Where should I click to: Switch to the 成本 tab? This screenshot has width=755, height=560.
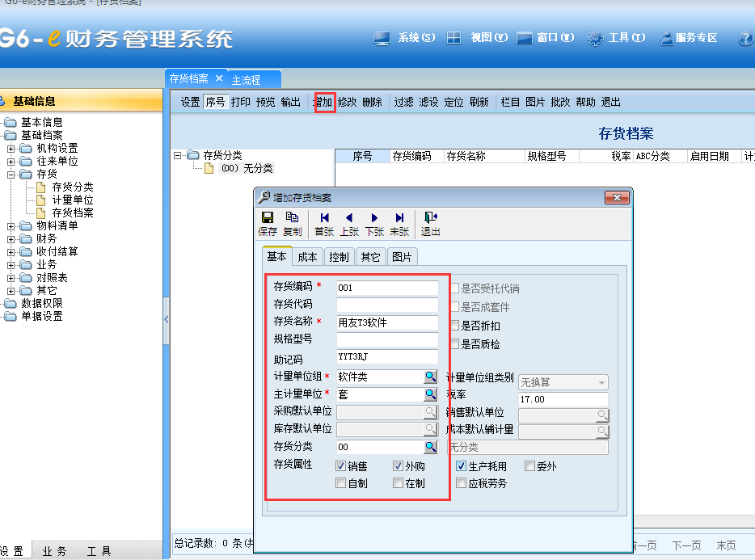tap(307, 257)
